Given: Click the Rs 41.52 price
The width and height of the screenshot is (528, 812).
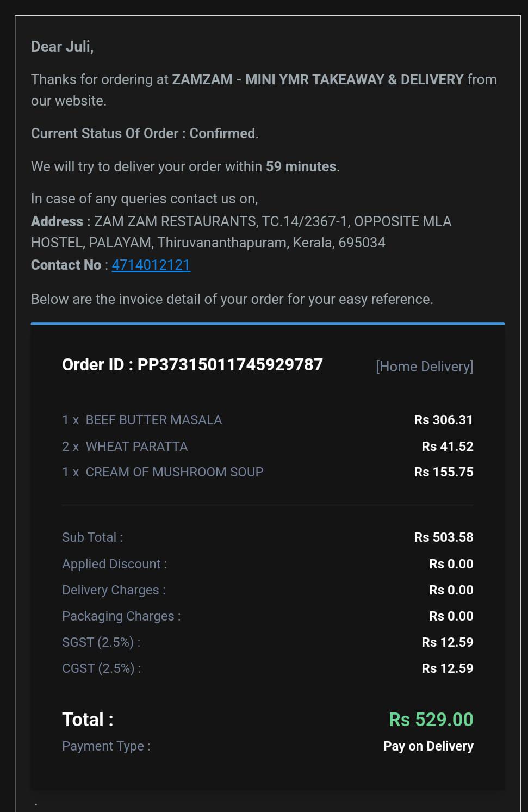Looking at the screenshot, I should [x=448, y=447].
